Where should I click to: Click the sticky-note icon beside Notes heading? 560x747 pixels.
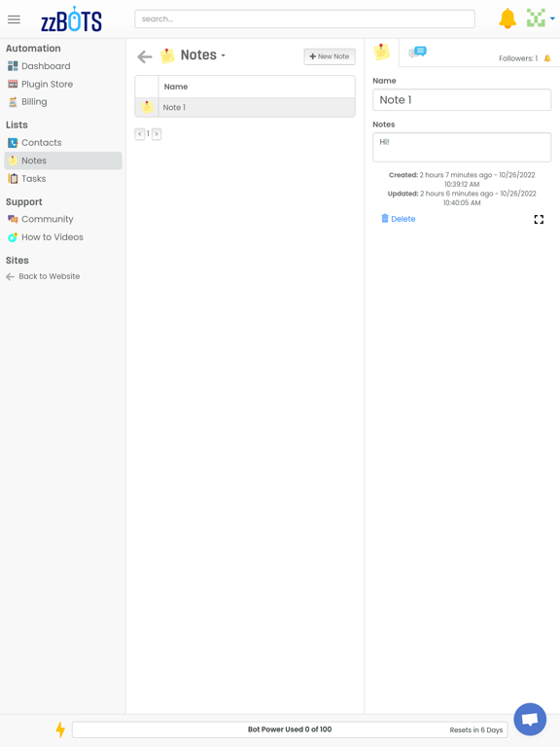click(166, 55)
